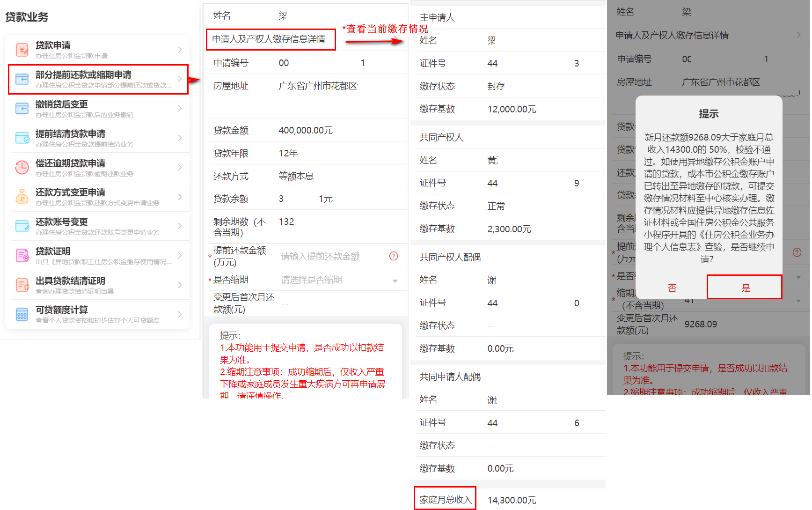The width and height of the screenshot is (812, 510).
Task: Expand the 撤销贷后变更 chevron
Action: (x=180, y=108)
